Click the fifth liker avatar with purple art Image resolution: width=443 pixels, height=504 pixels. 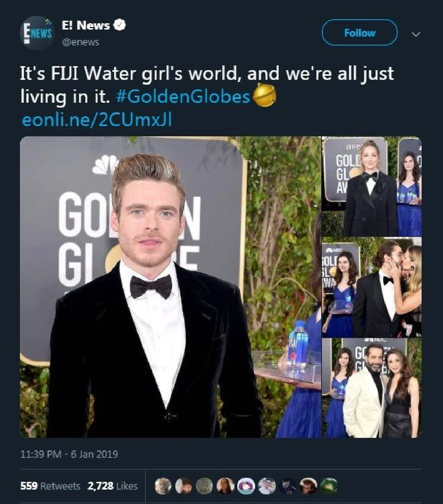click(245, 486)
